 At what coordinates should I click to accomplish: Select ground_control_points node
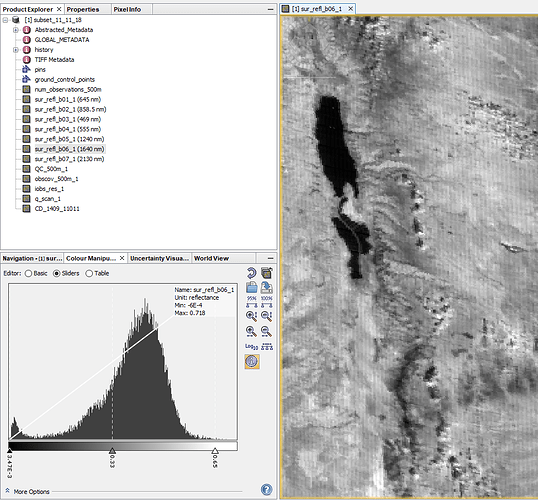65,80
